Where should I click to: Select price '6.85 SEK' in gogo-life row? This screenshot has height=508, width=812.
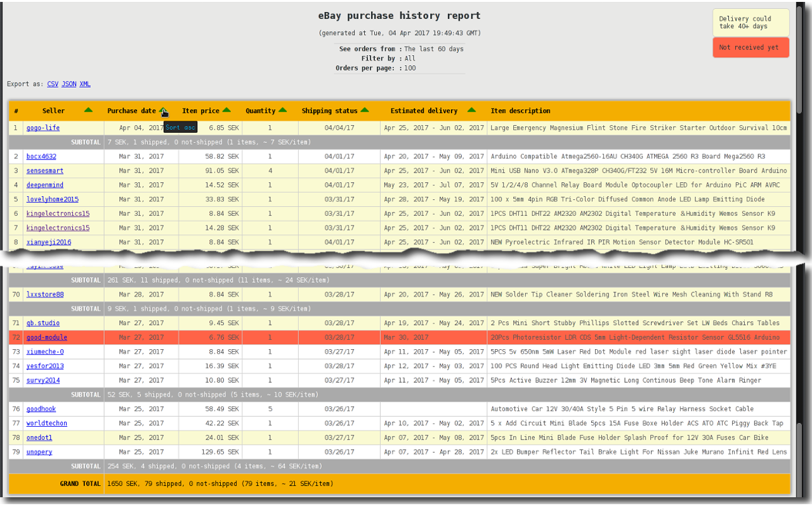(x=224, y=128)
